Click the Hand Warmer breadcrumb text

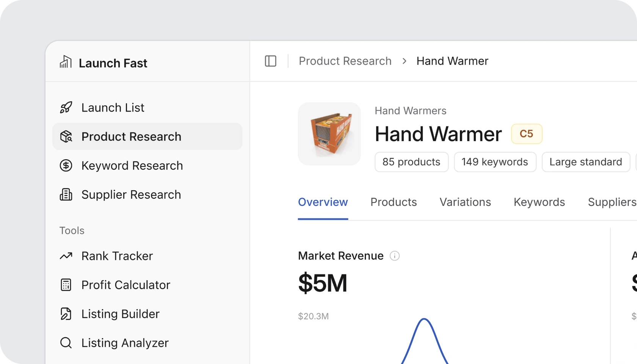click(x=452, y=61)
